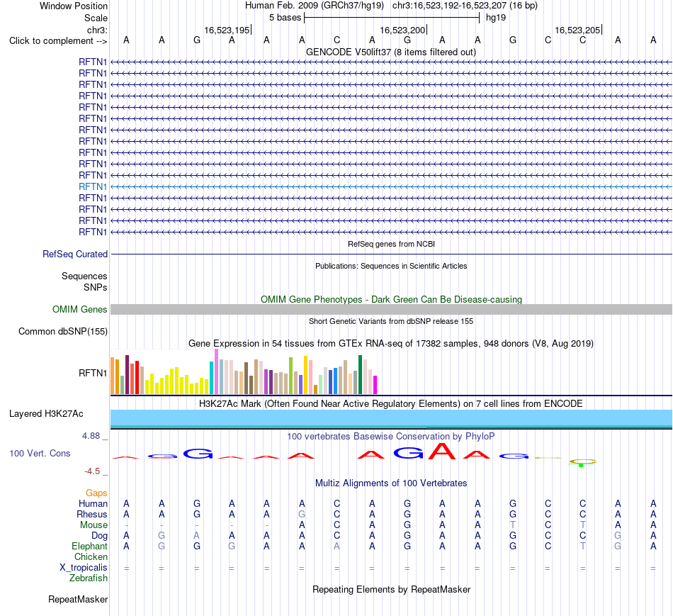Select the light-blue highlighted RFTN1 transcript label

(x=93, y=186)
